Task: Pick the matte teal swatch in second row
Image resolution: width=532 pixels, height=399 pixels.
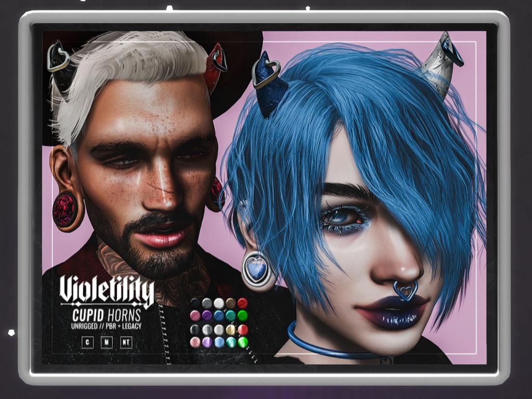Action: (231, 316)
